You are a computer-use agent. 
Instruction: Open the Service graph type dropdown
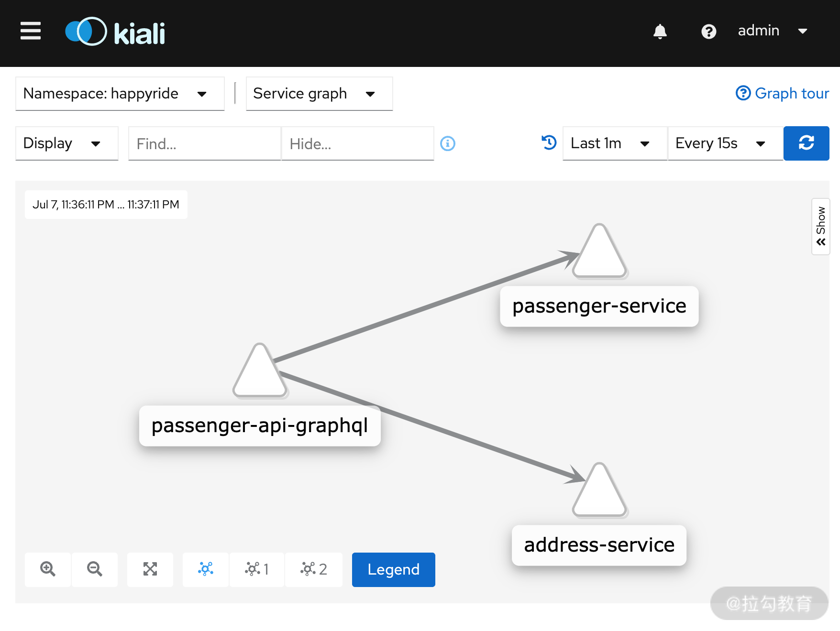click(x=319, y=94)
